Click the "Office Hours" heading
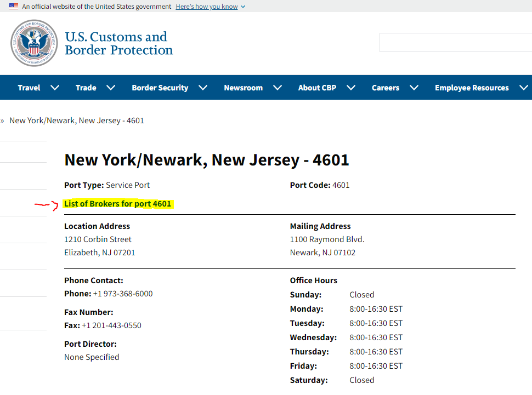The image size is (532, 395). click(314, 280)
